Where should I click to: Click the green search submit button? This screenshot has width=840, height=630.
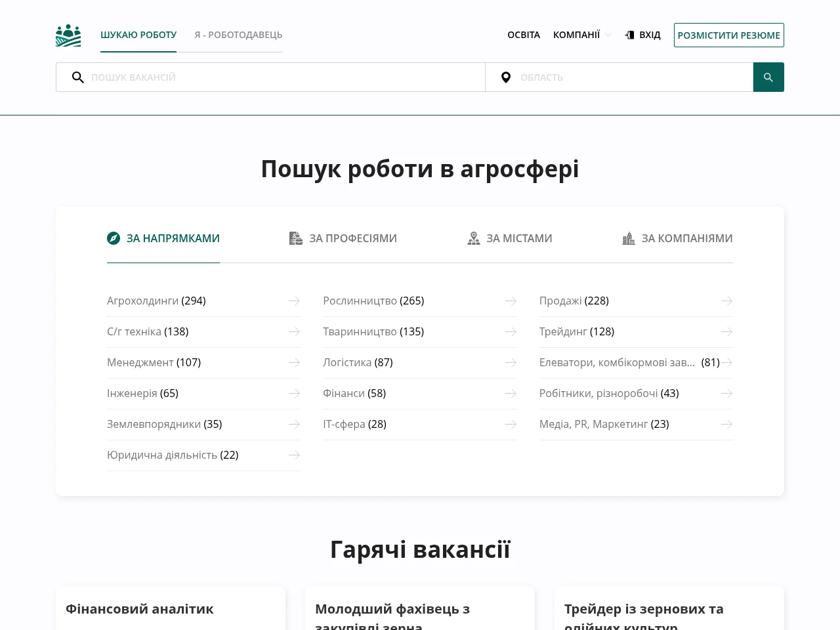(768, 77)
